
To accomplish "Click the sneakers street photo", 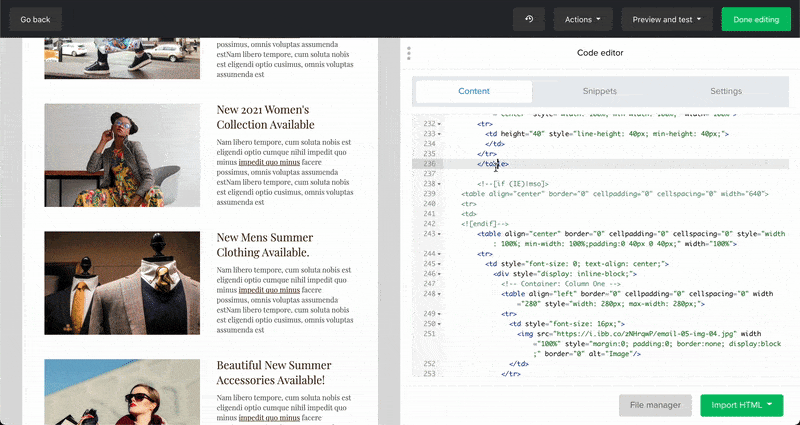I will (122, 58).
